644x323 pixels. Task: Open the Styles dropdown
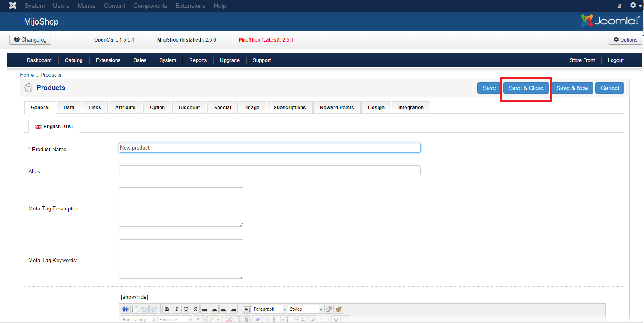pyautogui.click(x=306, y=309)
